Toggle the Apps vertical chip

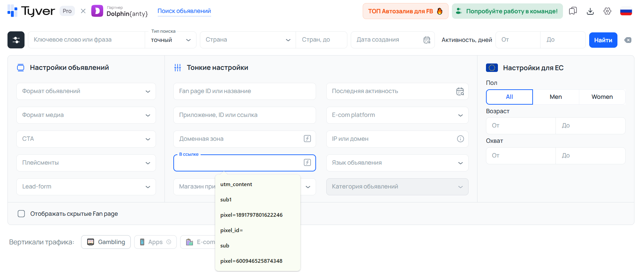(155, 242)
